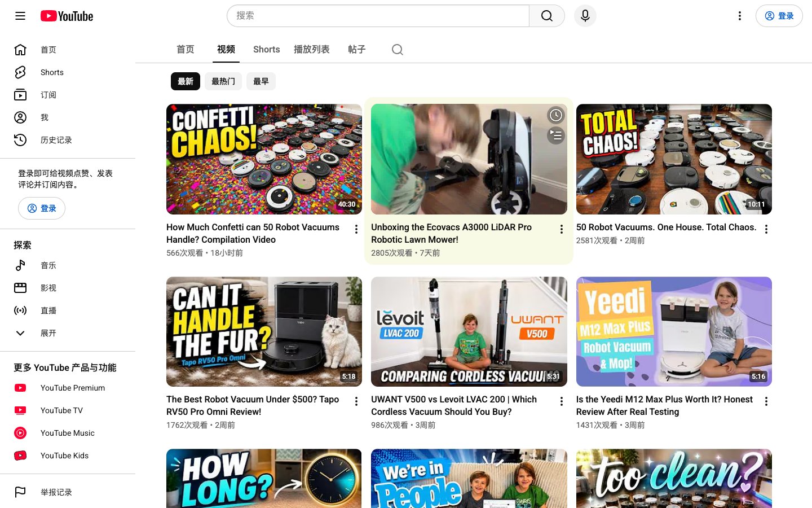The image size is (812, 508).
Task: Open options menu for Tapo RV50 video
Action: [x=356, y=401]
